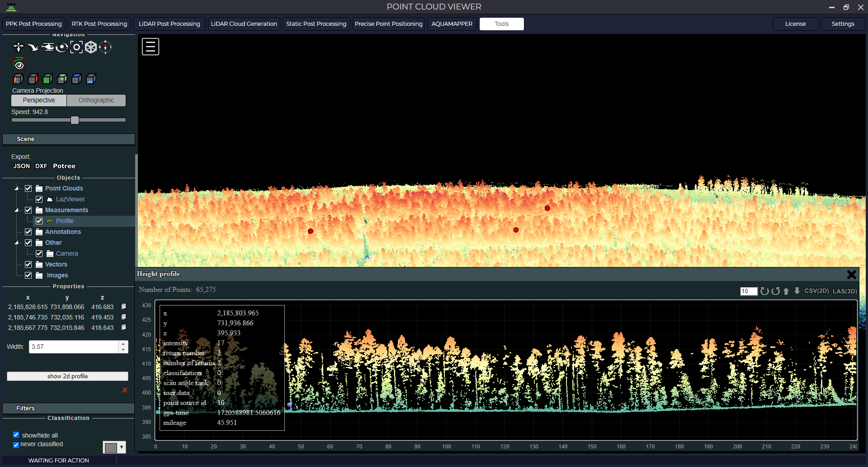Open the License button

coord(796,24)
